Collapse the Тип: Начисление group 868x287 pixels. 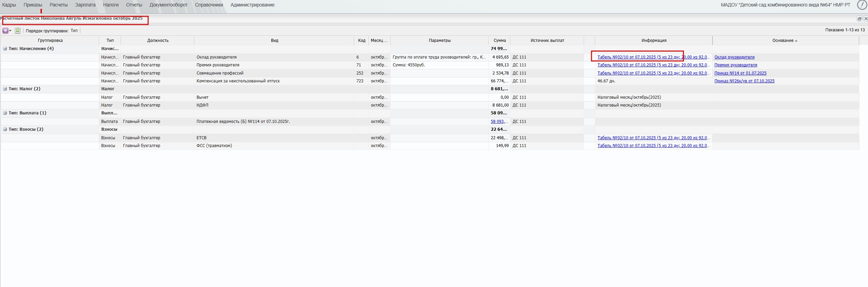point(5,49)
